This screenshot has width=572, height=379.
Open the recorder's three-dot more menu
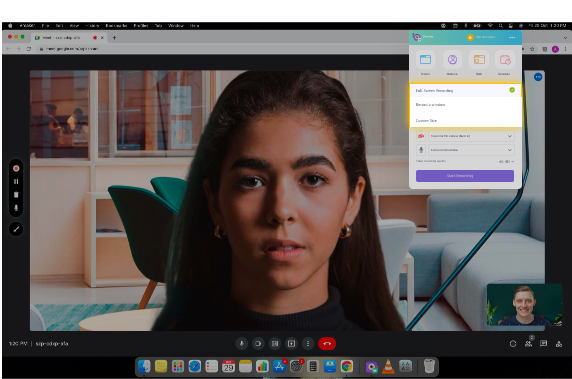tap(512, 38)
